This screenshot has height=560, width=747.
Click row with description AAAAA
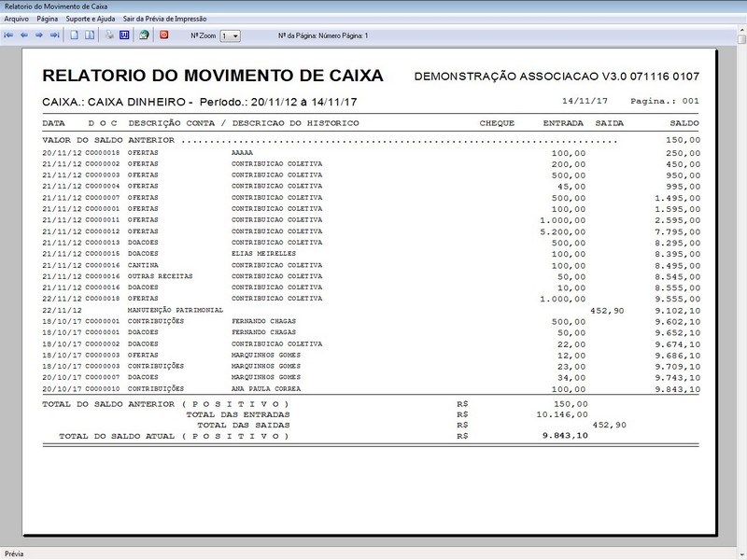click(371, 153)
